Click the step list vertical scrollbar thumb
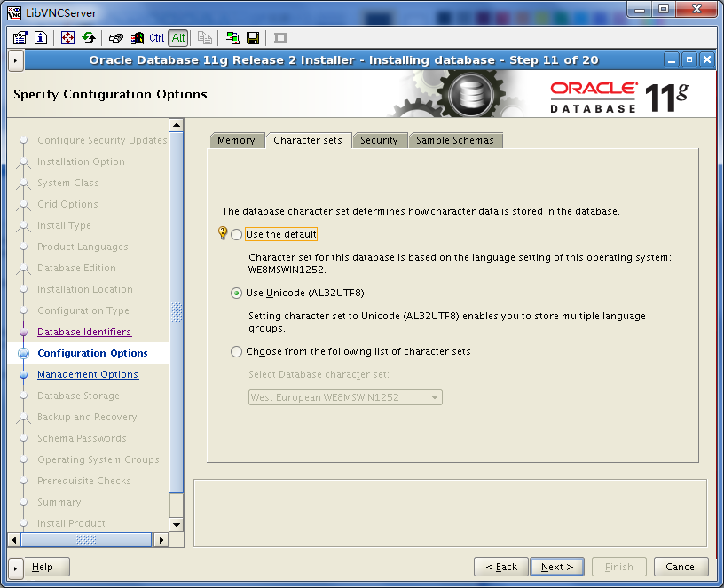Image resolution: width=724 pixels, height=588 pixels. click(177, 312)
